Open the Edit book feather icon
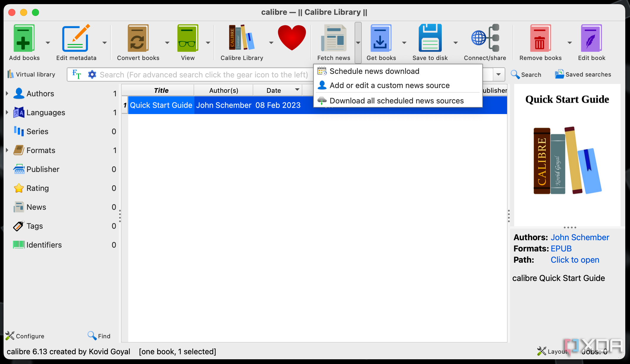This screenshot has height=364, width=630. pyautogui.click(x=592, y=38)
